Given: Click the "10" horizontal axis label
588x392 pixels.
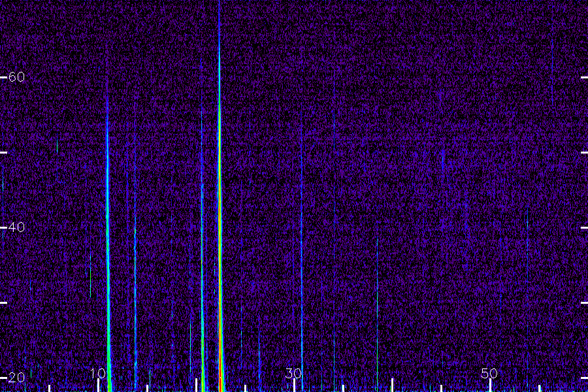Looking at the screenshot, I should click(98, 373).
